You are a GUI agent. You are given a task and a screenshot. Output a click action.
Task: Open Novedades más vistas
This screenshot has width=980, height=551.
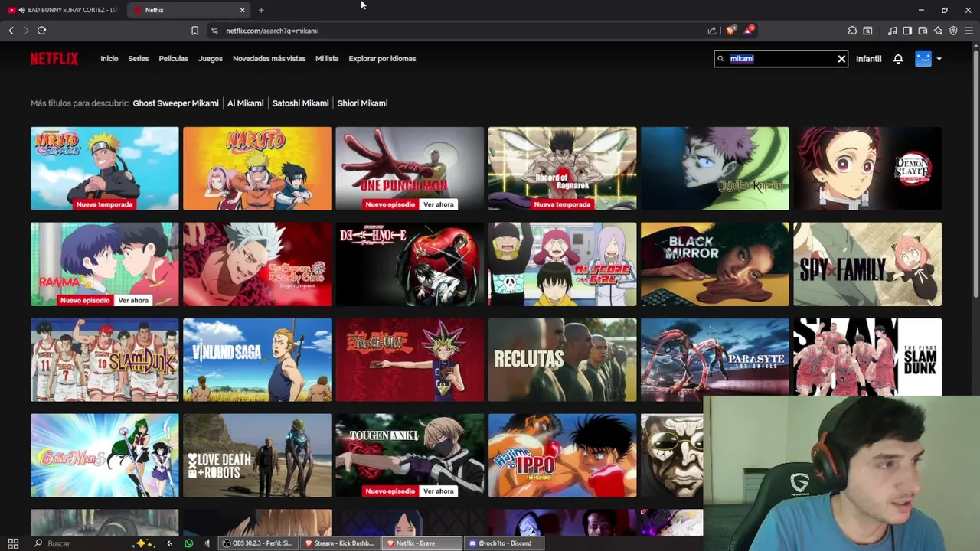tap(269, 59)
